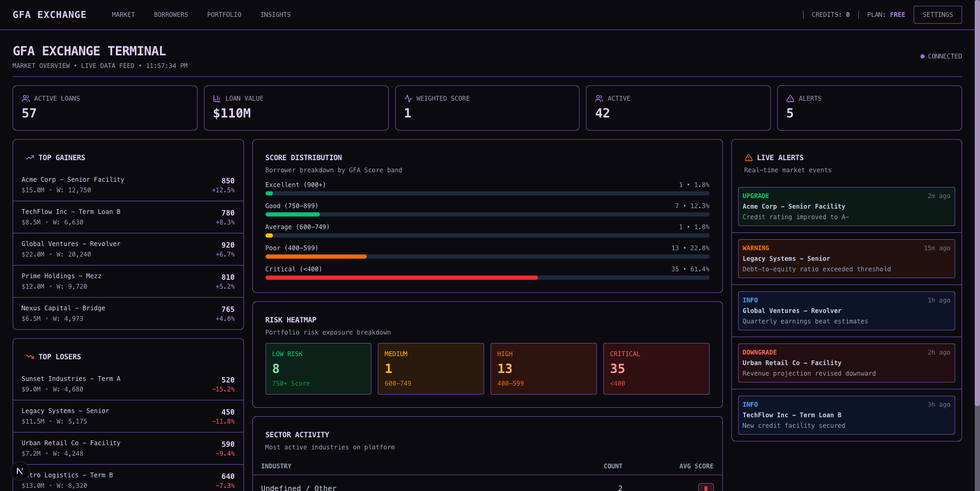Click the Live Alerts warning icon
Screen dimensions: 980x491
pos(748,157)
